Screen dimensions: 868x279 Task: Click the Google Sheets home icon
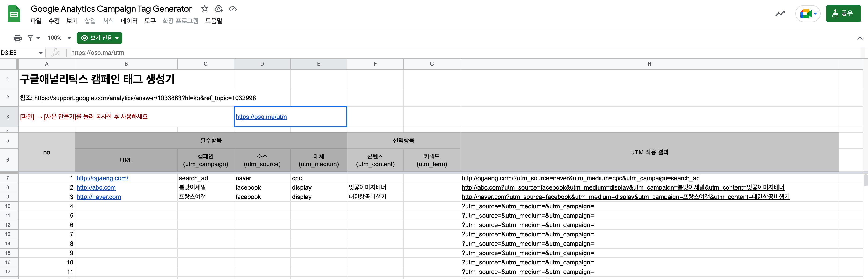[14, 14]
